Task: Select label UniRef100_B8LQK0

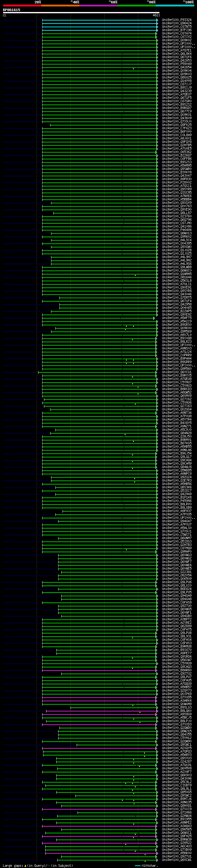Action: [x=177, y=711]
